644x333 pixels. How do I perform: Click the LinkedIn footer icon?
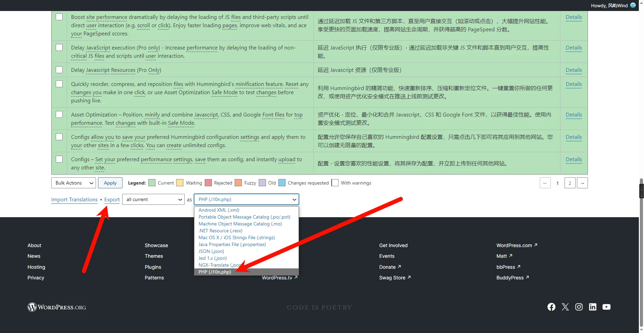[x=593, y=307]
